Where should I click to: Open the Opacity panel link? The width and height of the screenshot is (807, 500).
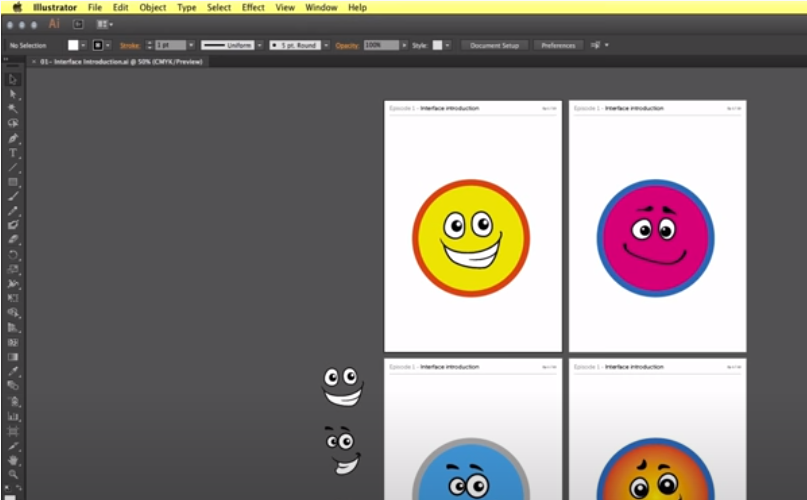point(347,45)
